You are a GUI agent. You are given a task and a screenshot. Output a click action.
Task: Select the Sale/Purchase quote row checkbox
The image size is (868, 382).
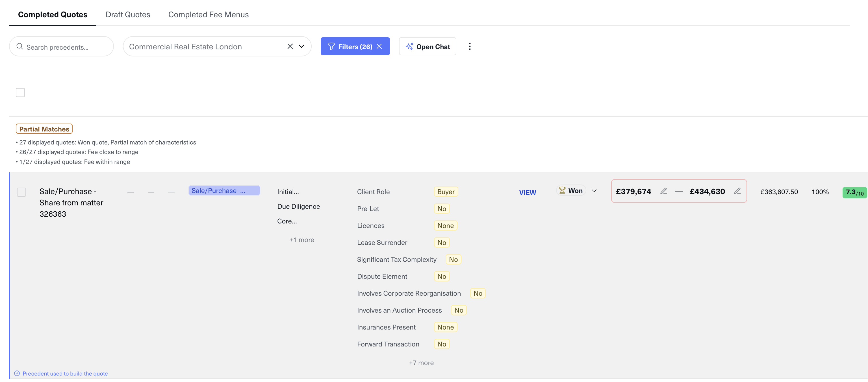[x=21, y=192]
